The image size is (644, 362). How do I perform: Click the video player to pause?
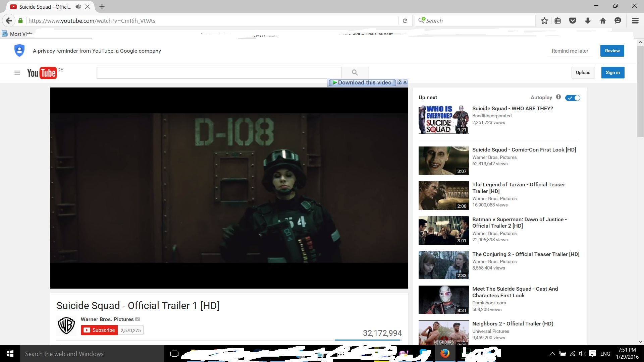point(229,188)
